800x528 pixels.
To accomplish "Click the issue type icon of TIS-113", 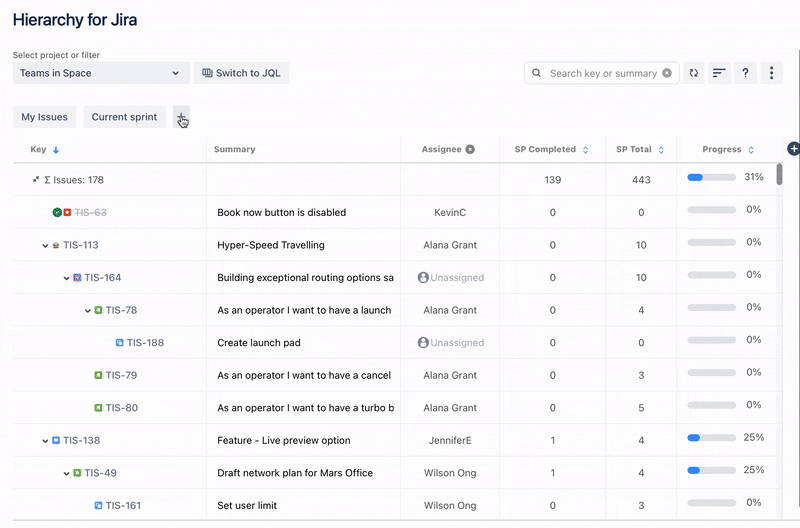I will [x=56, y=245].
